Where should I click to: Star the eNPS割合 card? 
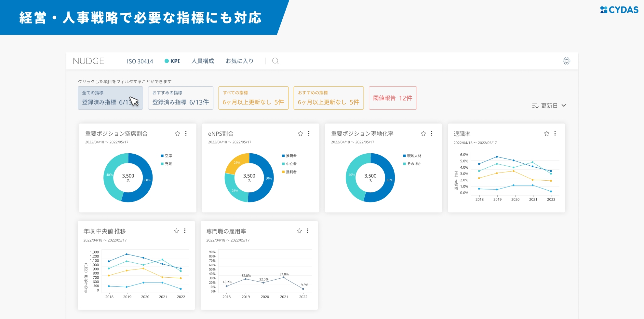pos(300,133)
